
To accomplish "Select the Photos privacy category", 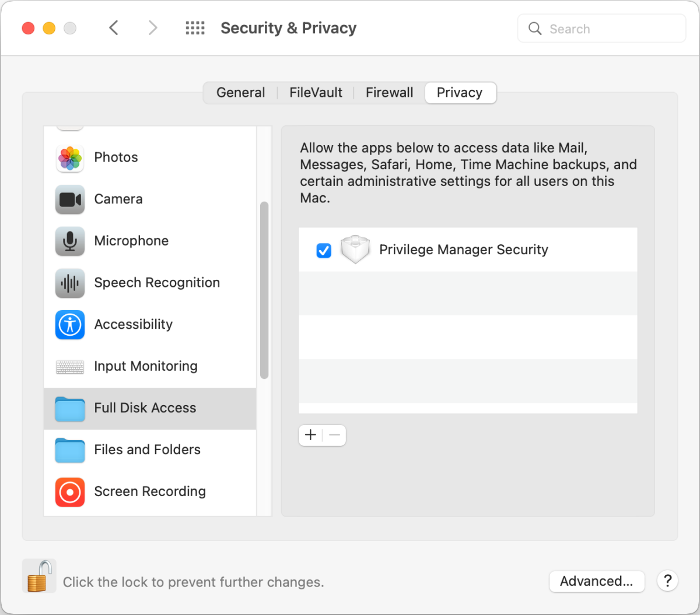I will [116, 157].
